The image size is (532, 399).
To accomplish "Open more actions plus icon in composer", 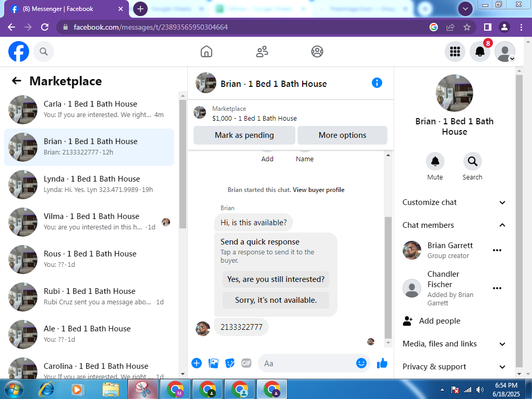I will tap(197, 364).
